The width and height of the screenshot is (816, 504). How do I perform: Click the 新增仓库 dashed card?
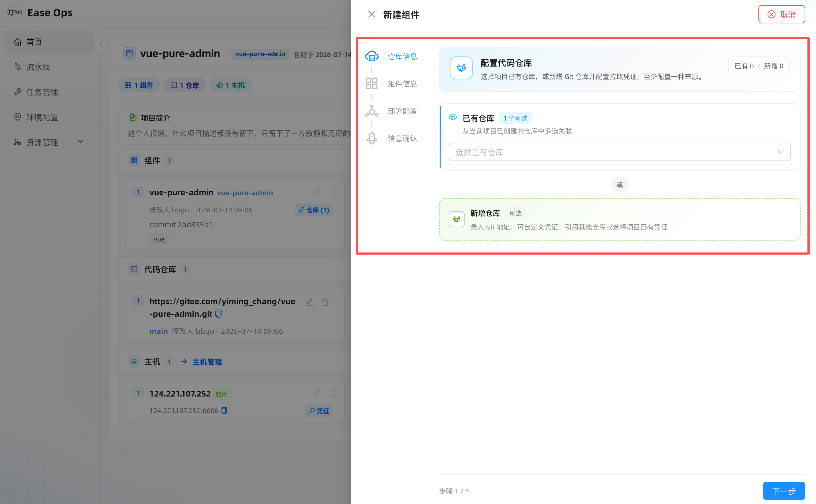pos(619,219)
